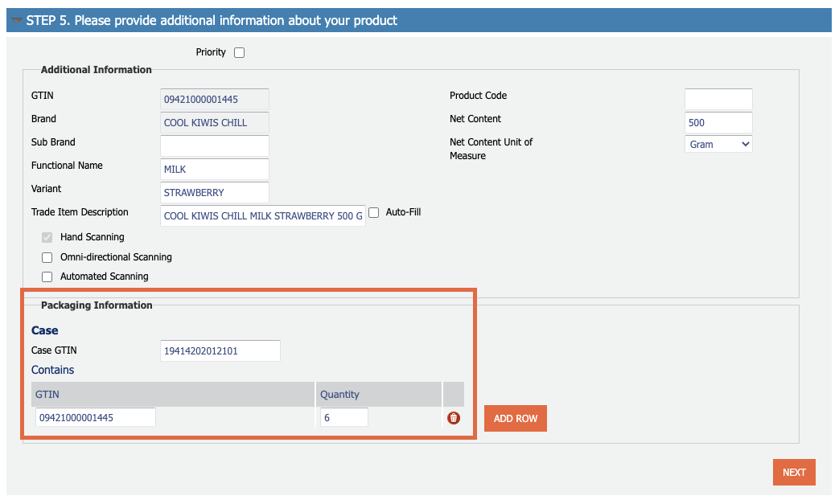
Task: Click the Variant field with STRAWBERRY
Action: tap(215, 192)
